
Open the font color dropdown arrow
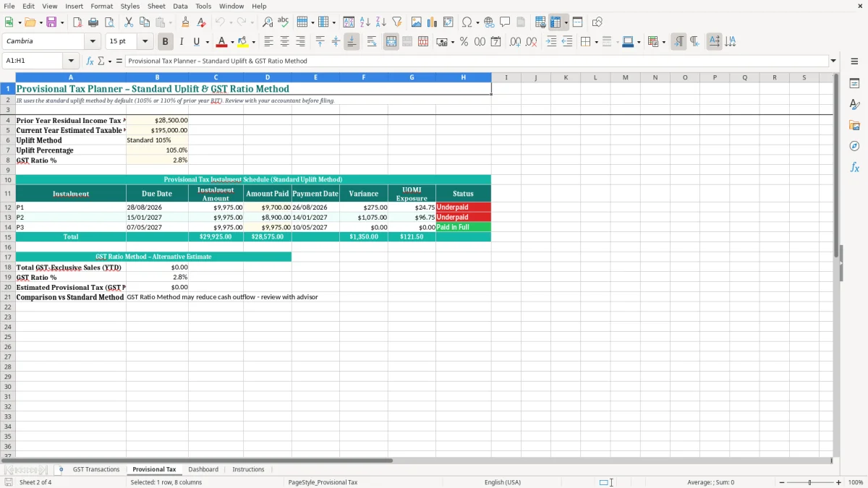tap(232, 42)
